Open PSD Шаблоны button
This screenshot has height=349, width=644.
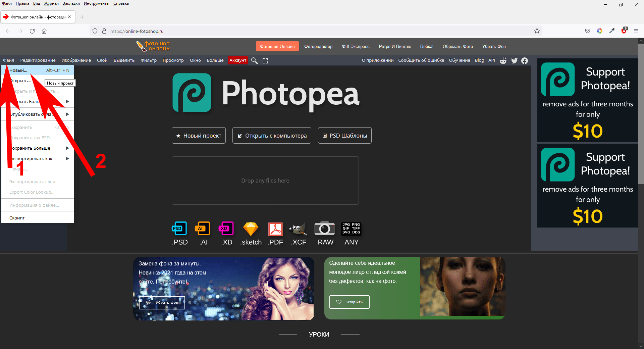click(345, 136)
